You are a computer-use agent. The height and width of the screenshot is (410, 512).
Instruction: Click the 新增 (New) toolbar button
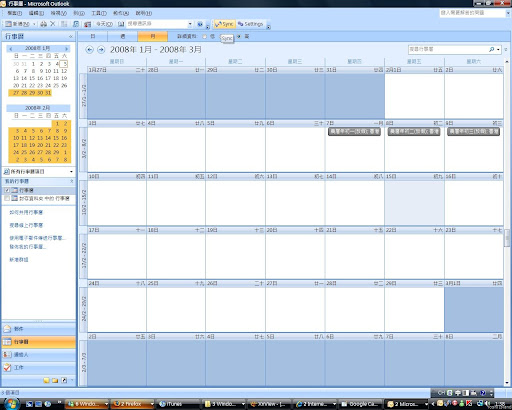[17, 24]
